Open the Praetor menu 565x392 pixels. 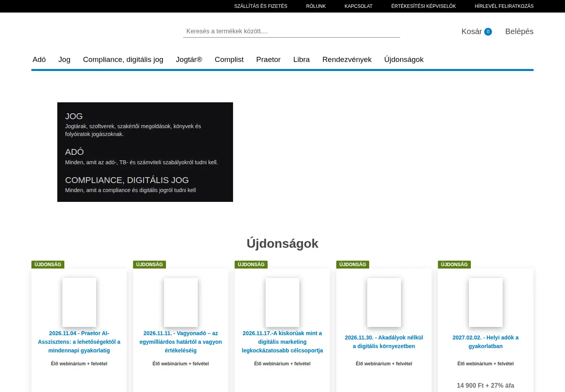268,60
